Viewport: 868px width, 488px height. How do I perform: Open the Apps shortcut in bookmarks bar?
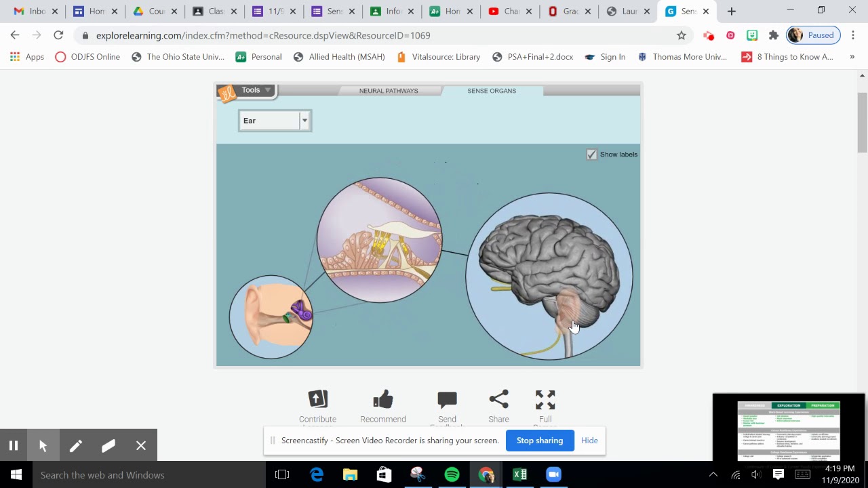coord(27,57)
